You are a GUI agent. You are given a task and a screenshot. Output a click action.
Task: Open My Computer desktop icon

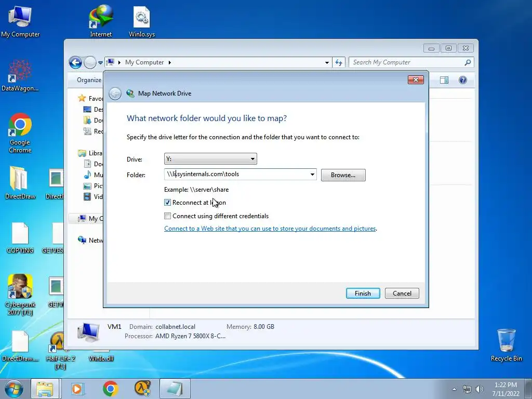point(20,21)
